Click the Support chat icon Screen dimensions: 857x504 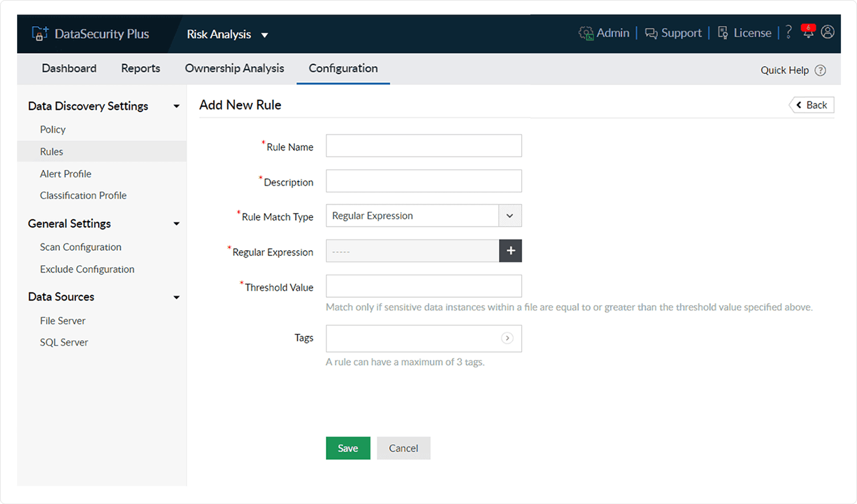pyautogui.click(x=651, y=33)
